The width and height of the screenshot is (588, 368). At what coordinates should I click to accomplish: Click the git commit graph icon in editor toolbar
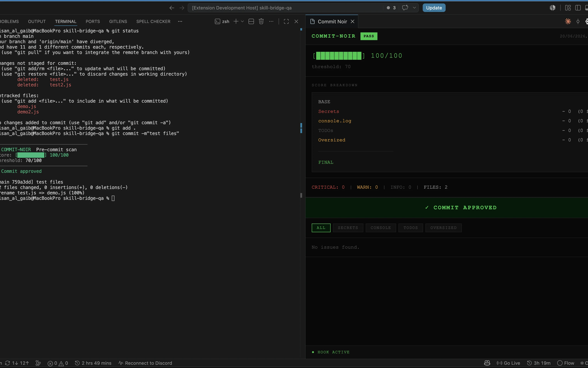pyautogui.click(x=578, y=21)
